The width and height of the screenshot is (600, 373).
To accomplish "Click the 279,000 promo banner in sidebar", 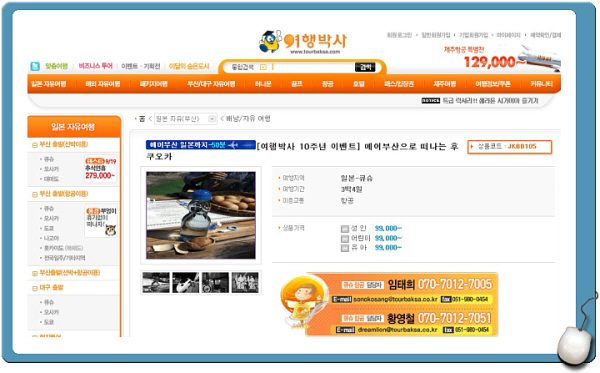I will [x=100, y=169].
